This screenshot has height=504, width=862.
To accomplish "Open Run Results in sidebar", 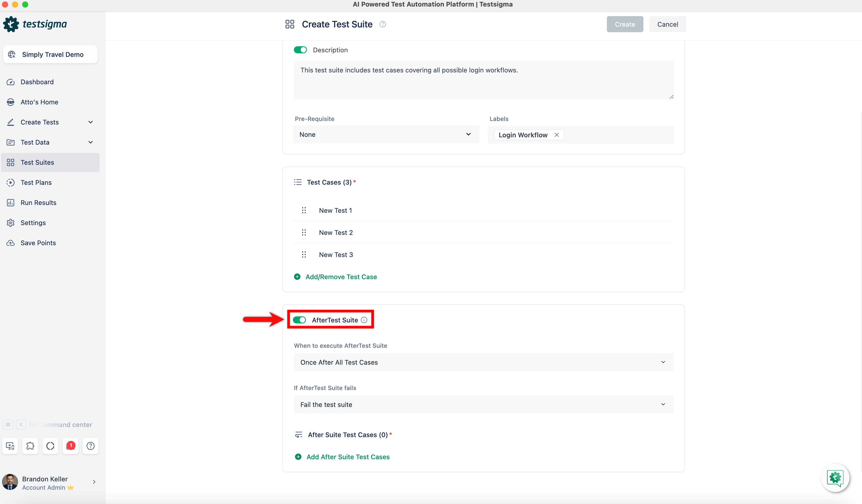I will coord(38,203).
